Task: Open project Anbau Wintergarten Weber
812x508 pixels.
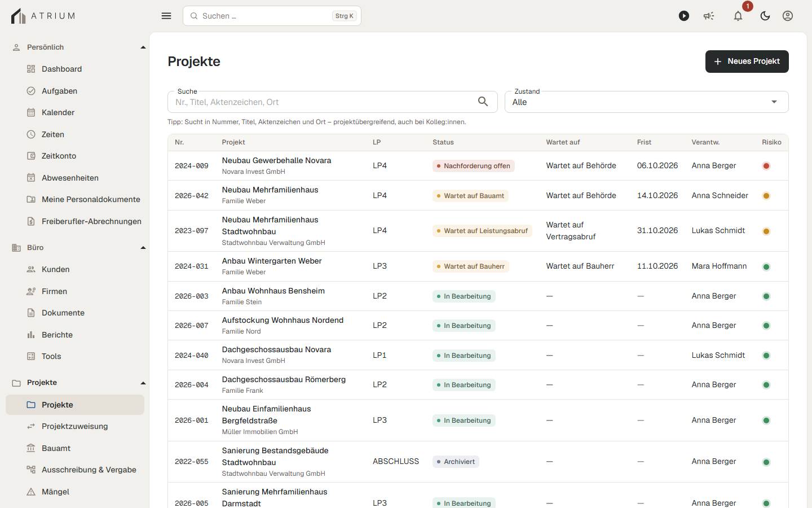Action: point(272,261)
